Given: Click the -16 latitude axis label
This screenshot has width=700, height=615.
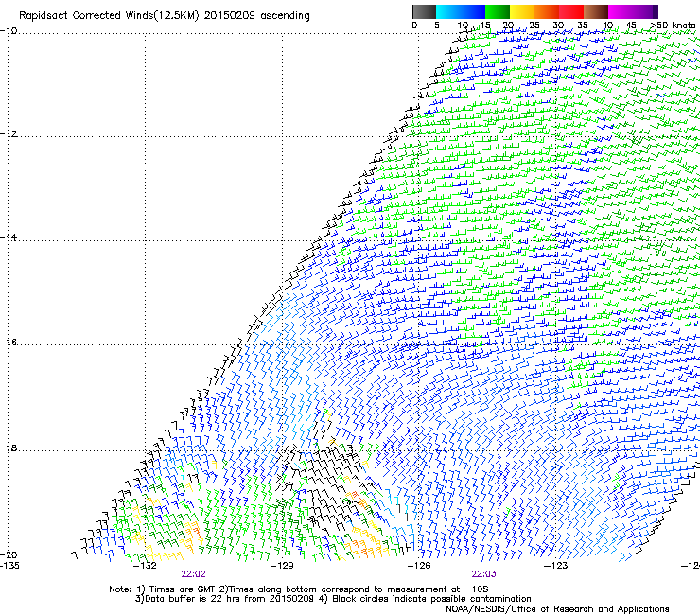Looking at the screenshot, I should [x=9, y=343].
